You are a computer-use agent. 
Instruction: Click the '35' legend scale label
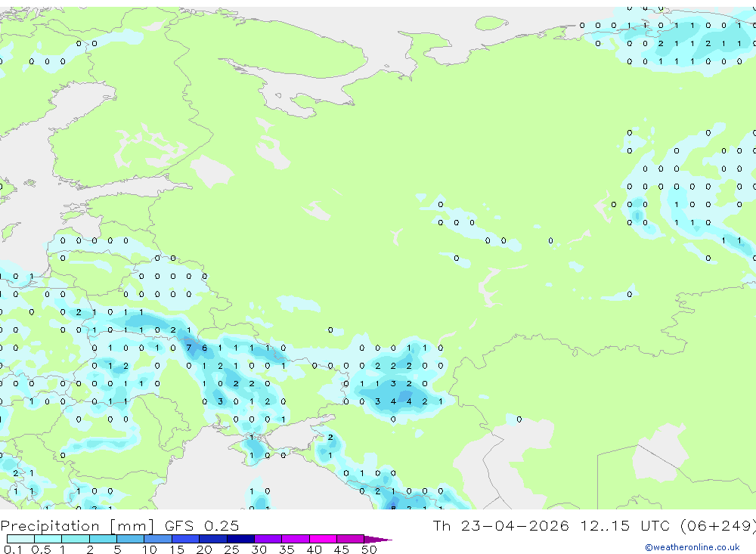click(287, 549)
